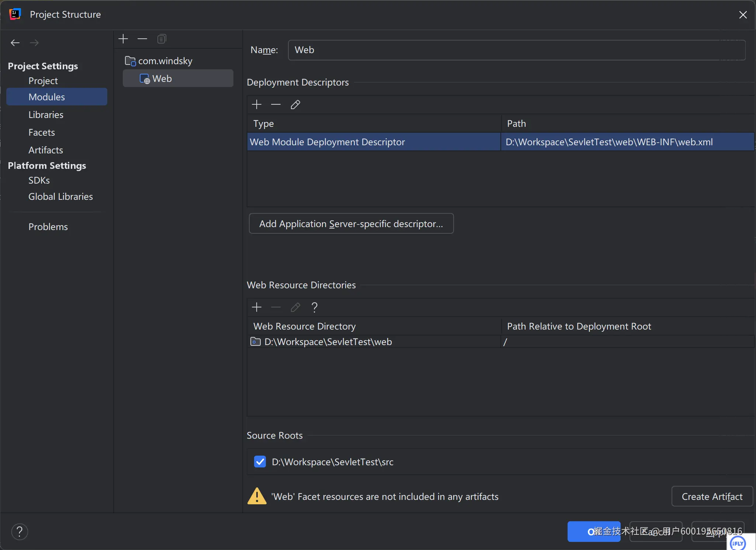This screenshot has width=756, height=550.
Task: Edit the deployment descriptor with pencil icon
Action: pyautogui.click(x=295, y=105)
